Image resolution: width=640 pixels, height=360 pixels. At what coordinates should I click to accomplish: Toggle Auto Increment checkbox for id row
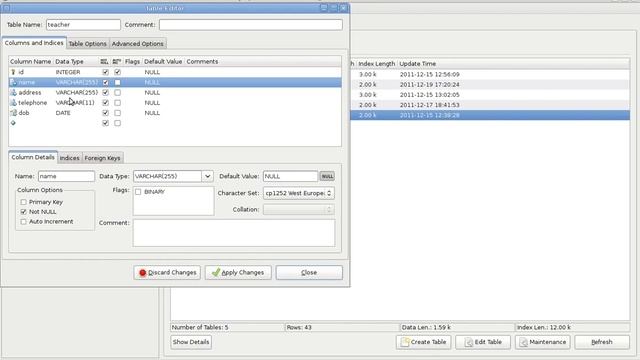(118, 72)
